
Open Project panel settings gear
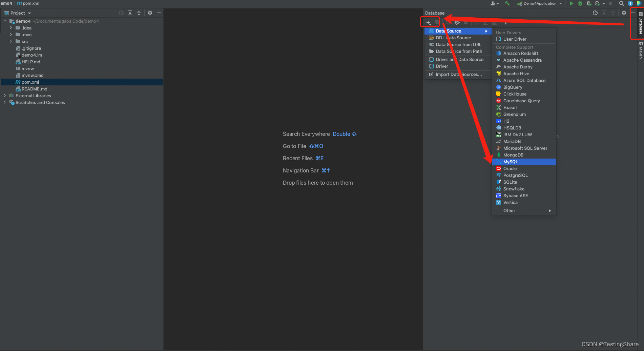pyautogui.click(x=150, y=13)
